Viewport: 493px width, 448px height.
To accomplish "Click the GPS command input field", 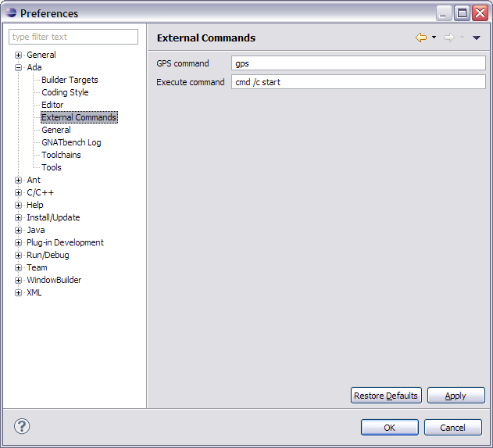I will click(x=359, y=63).
